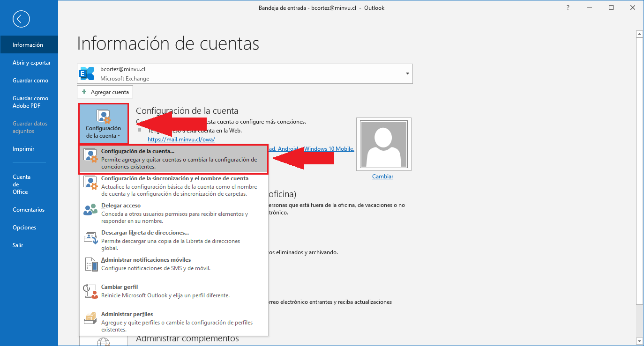Click the Agregar cuenta button
Viewport: 644px width, 346px height.
[x=105, y=92]
